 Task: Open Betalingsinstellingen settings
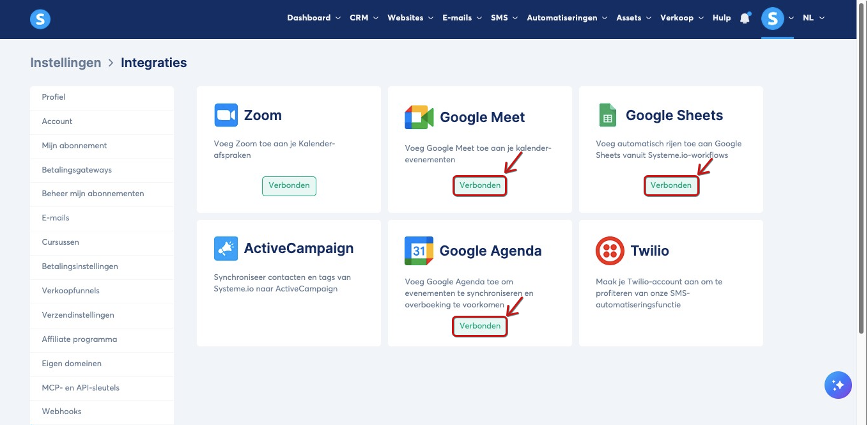[102, 267]
